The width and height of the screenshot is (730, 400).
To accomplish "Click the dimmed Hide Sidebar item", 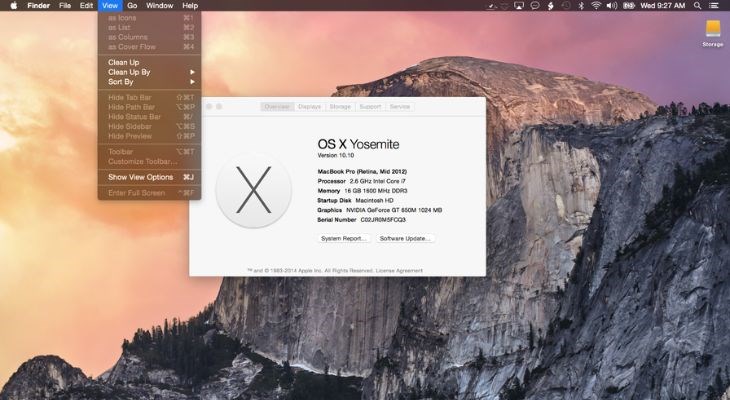I will [x=149, y=127].
